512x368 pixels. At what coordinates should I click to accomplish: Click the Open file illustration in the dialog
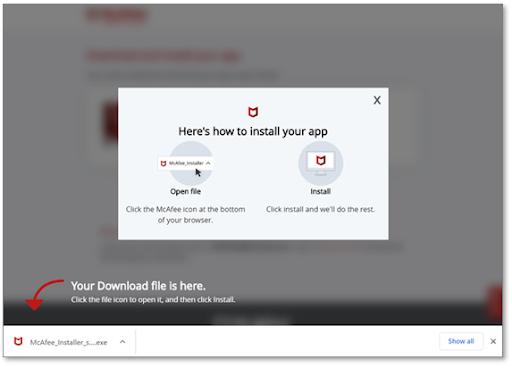(x=186, y=163)
